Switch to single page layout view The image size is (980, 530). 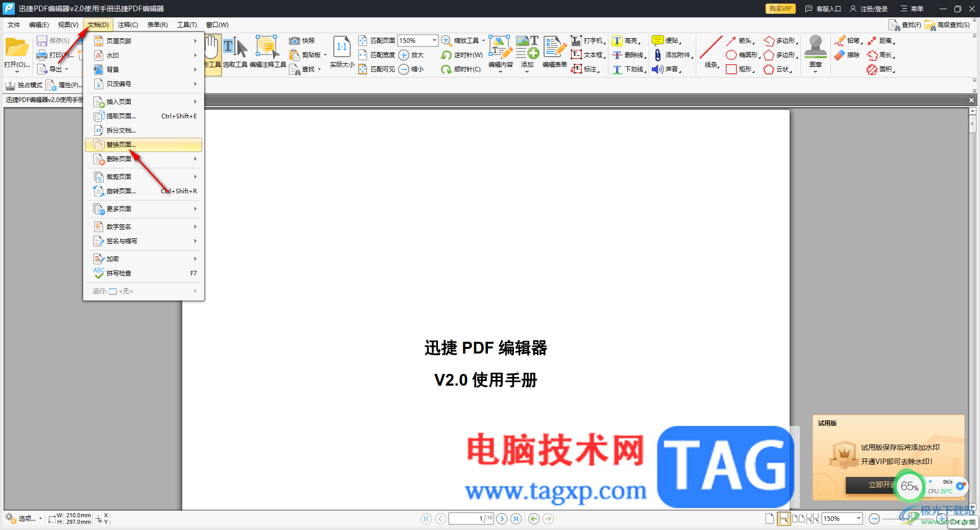pyautogui.click(x=769, y=519)
